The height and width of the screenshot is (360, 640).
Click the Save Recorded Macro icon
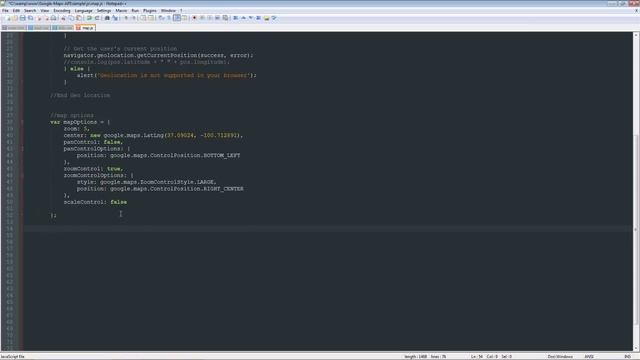226,18
